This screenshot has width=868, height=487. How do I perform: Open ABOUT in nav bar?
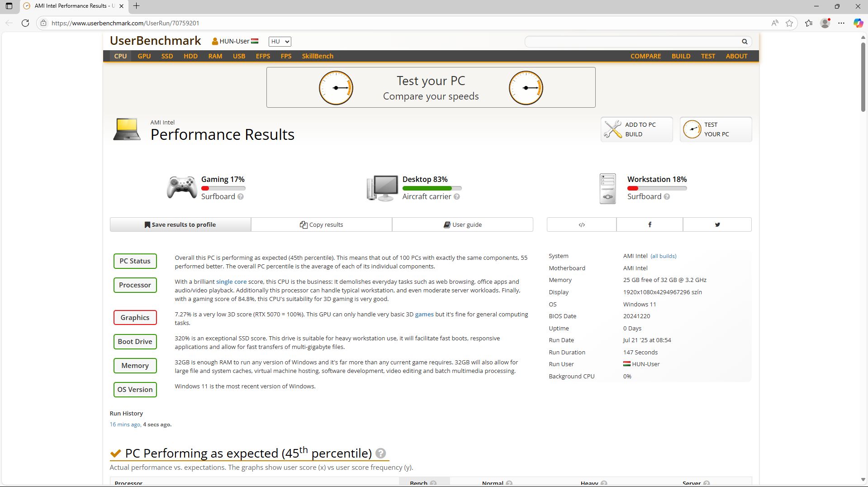click(x=736, y=56)
